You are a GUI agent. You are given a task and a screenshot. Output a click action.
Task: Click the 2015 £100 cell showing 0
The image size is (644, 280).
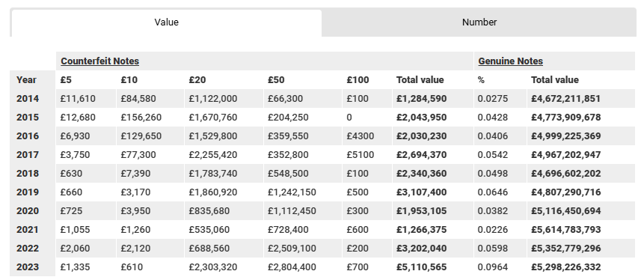[x=349, y=118]
